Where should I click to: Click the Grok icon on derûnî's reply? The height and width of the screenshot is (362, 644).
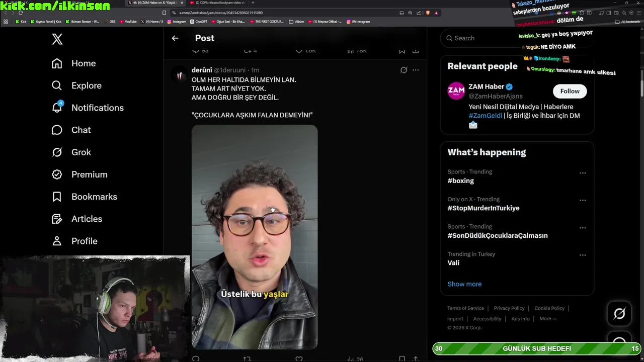[x=404, y=70]
